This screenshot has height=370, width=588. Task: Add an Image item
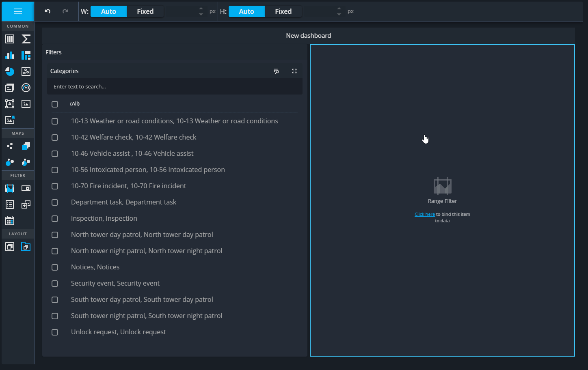point(26,104)
